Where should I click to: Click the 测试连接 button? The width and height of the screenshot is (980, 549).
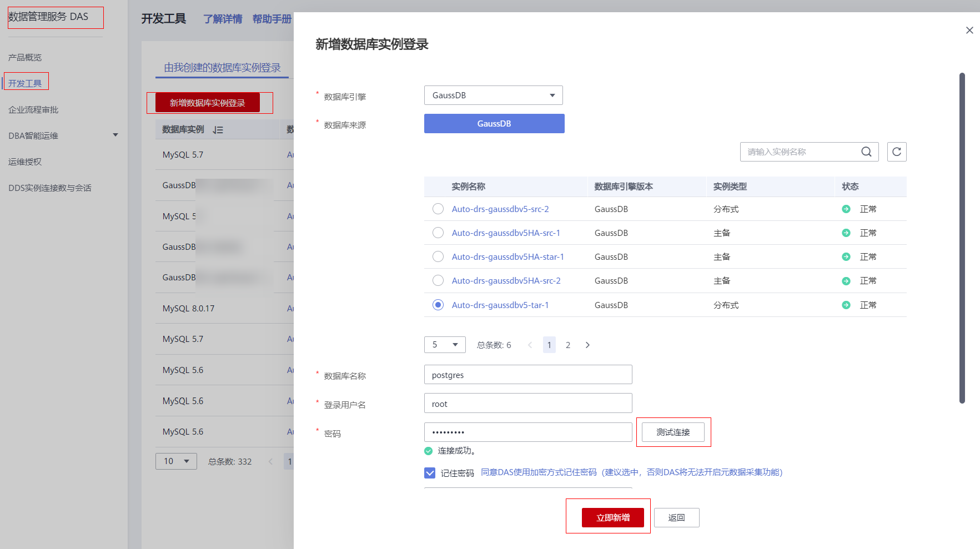[673, 432]
